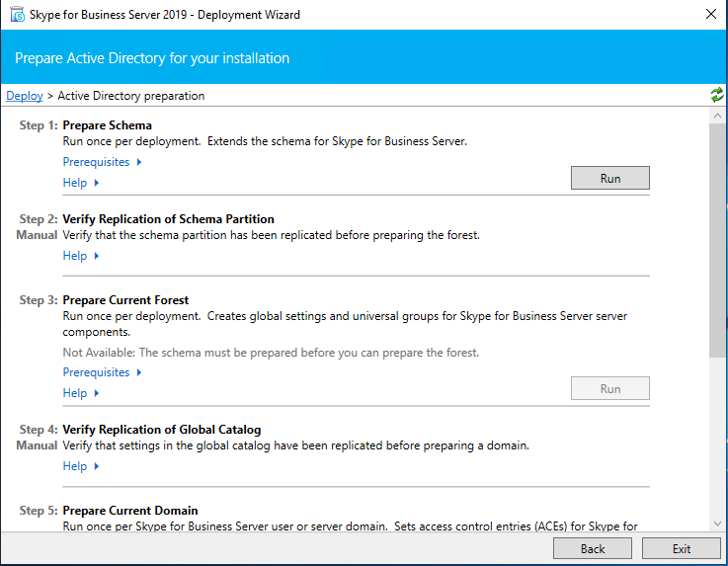Screen dimensions: 728x566
Task: Expand Help for Verify Replication of Global Catalog
Action: tap(81, 466)
